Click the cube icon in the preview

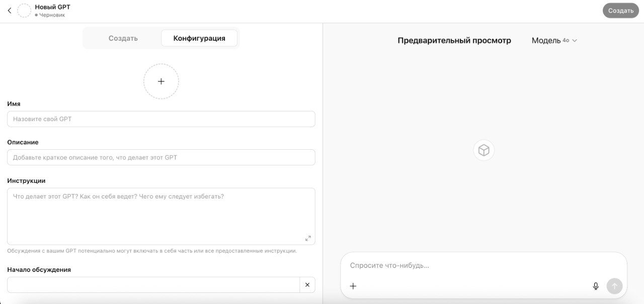click(x=484, y=150)
